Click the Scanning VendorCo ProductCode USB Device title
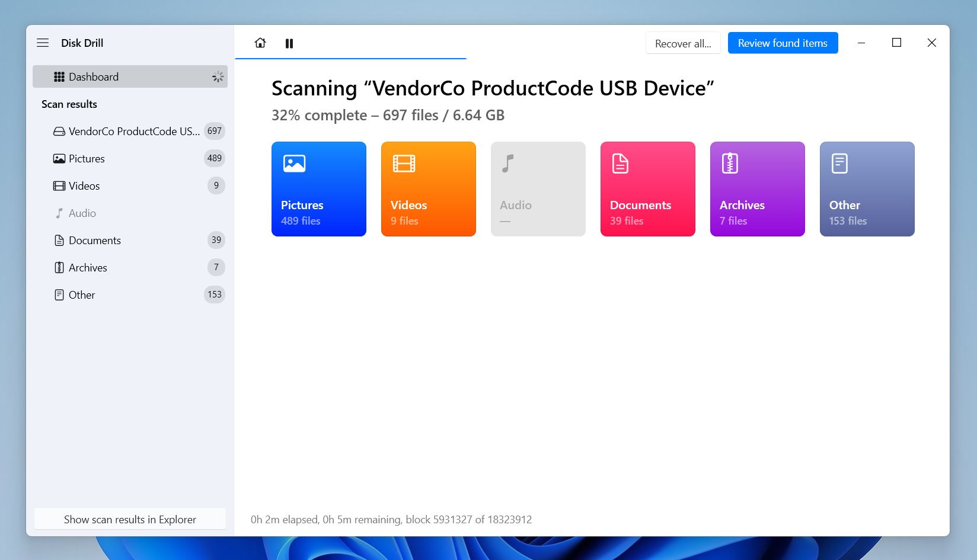The height and width of the screenshot is (560, 977). [x=493, y=88]
